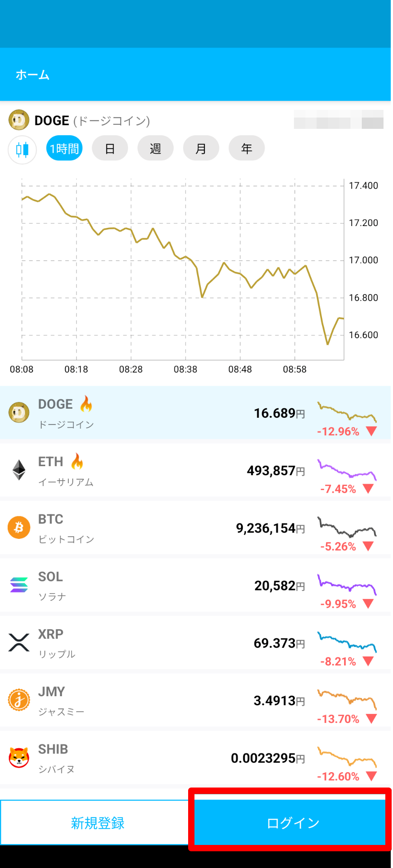Tap the DOGE mini sparkline chart
This screenshot has width=393, height=868.
coord(347,411)
